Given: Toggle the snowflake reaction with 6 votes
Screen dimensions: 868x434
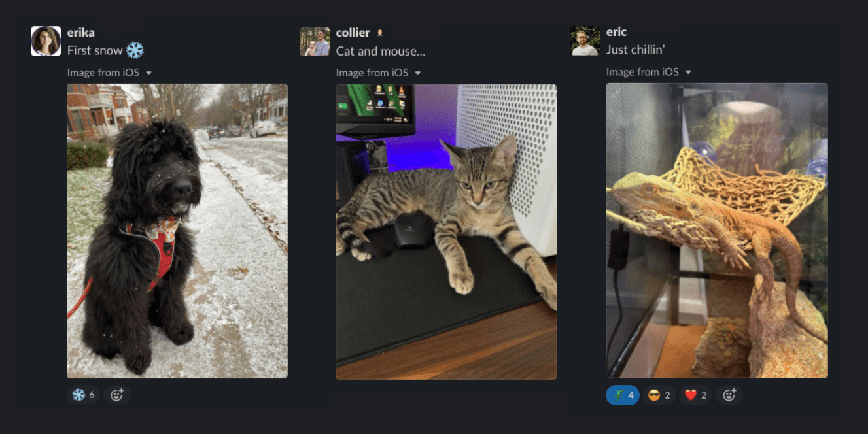Looking at the screenshot, I should [x=83, y=395].
